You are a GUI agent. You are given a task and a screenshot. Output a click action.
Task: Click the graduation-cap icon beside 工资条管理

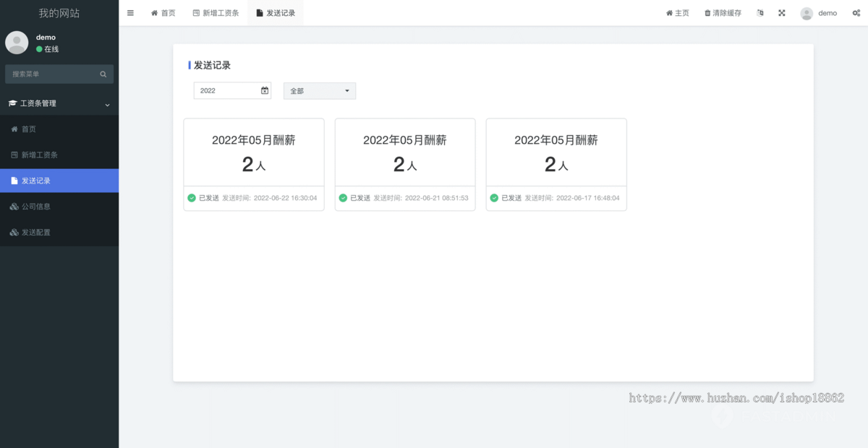pyautogui.click(x=12, y=103)
